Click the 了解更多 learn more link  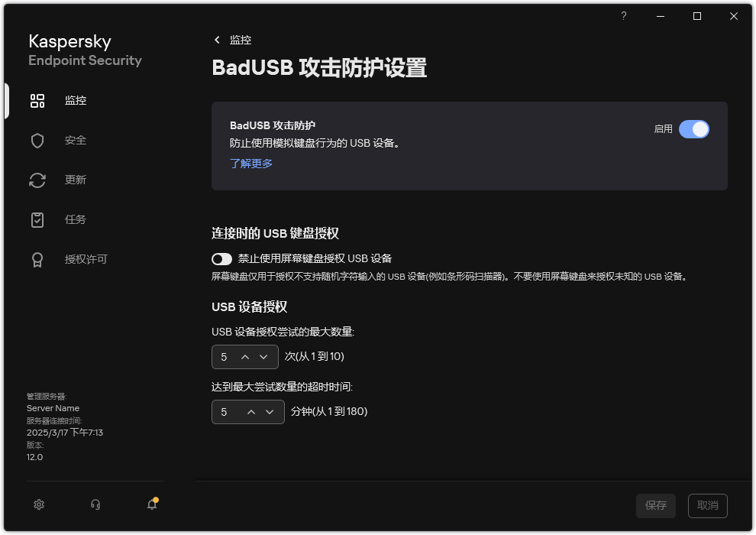point(251,163)
